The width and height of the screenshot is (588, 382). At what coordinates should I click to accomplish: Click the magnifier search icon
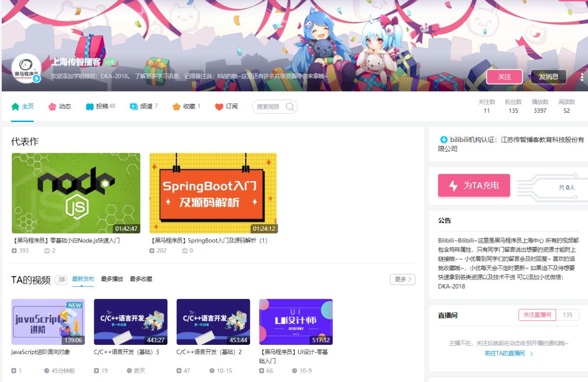[x=290, y=106]
